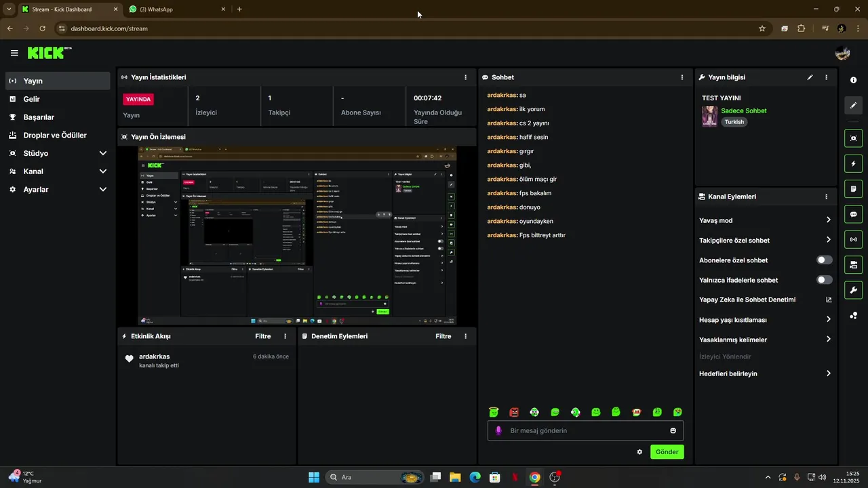Send the chat message with Gönder
The height and width of the screenshot is (488, 868).
pos(667,452)
